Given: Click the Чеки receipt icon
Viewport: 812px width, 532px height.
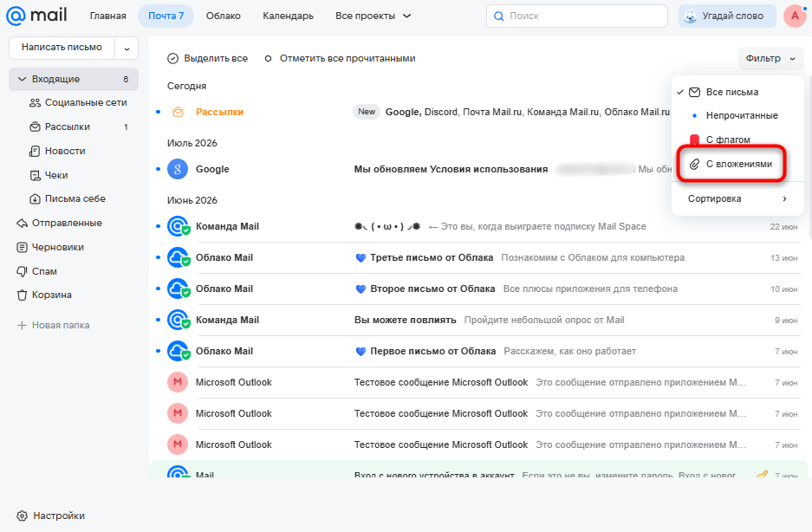Looking at the screenshot, I should point(35,176).
